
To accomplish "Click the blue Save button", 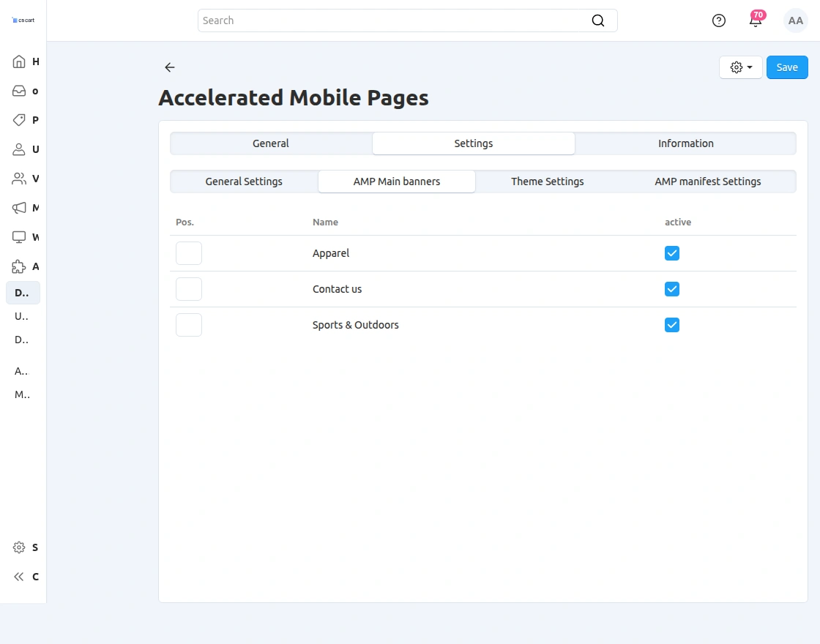I will point(787,67).
